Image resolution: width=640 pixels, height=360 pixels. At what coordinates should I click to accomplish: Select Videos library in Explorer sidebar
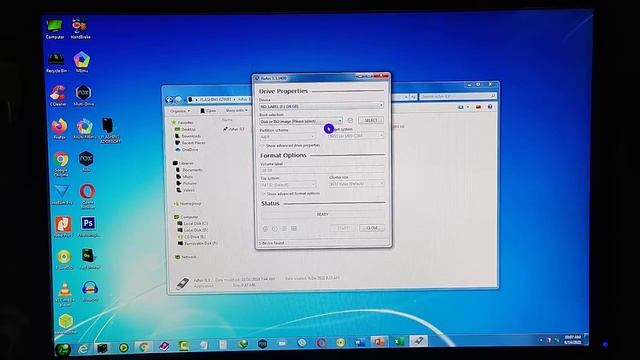tap(186, 190)
